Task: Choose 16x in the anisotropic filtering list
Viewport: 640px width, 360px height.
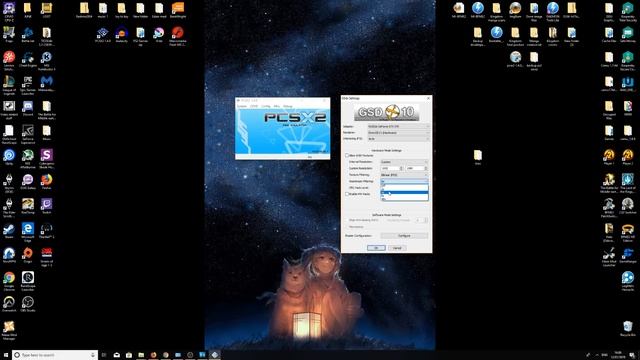Action: tap(404, 199)
